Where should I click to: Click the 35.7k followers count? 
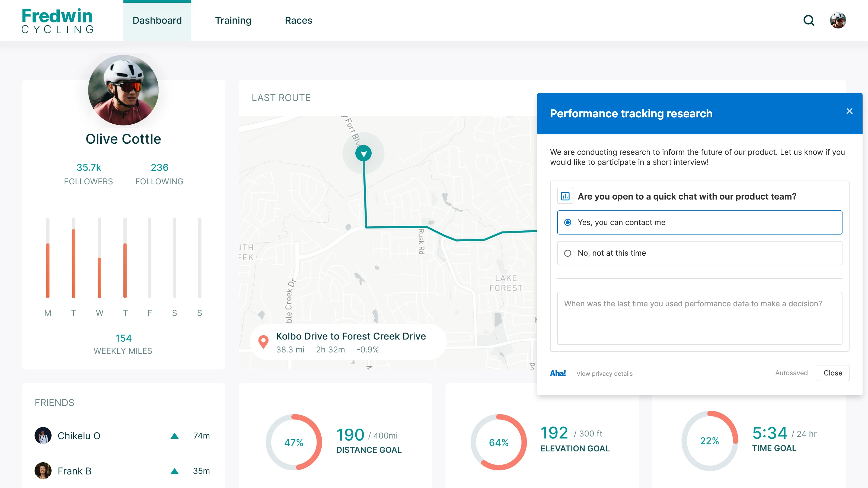click(x=89, y=167)
